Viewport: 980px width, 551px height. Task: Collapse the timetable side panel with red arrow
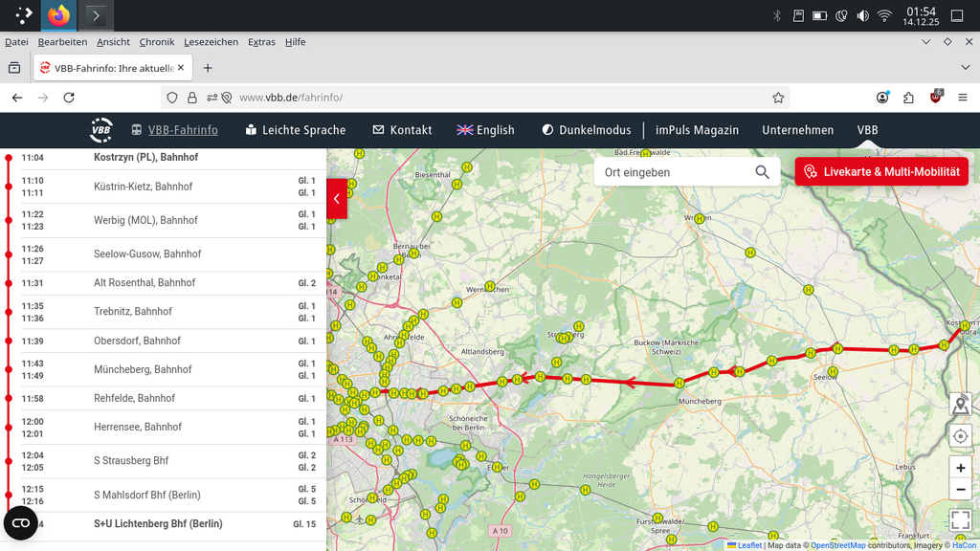tap(337, 199)
